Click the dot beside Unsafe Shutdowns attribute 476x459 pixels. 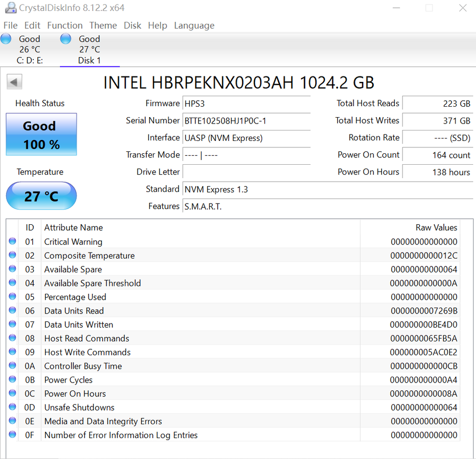click(x=12, y=407)
